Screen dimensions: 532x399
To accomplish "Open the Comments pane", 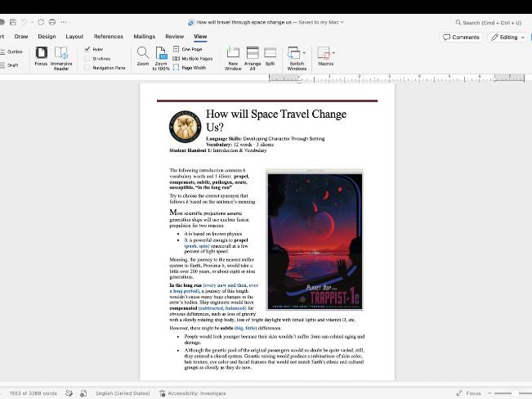I will pyautogui.click(x=461, y=37).
